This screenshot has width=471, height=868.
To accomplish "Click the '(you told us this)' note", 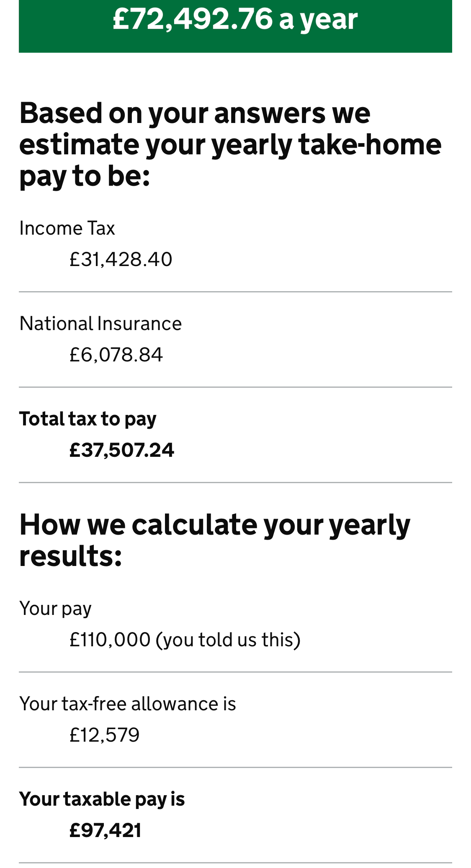I will point(228,640).
